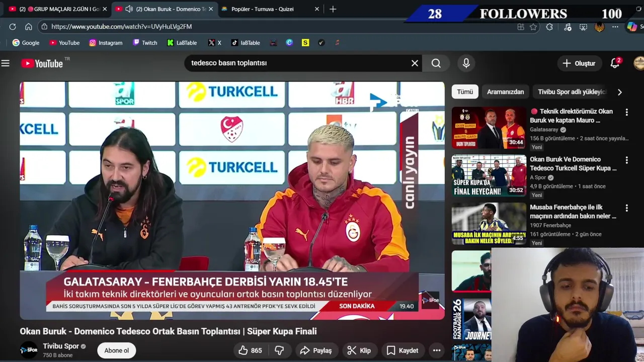Open the Instagram bookmark

(106, 43)
